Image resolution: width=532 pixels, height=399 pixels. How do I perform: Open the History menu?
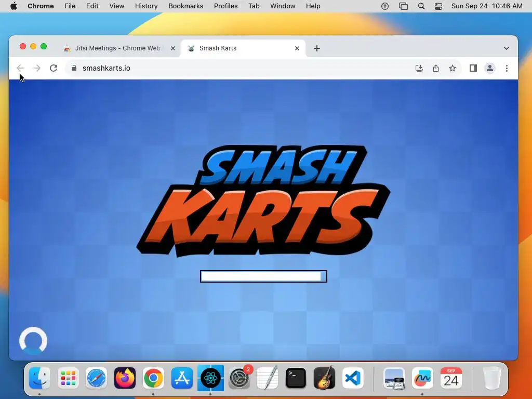pos(146,6)
